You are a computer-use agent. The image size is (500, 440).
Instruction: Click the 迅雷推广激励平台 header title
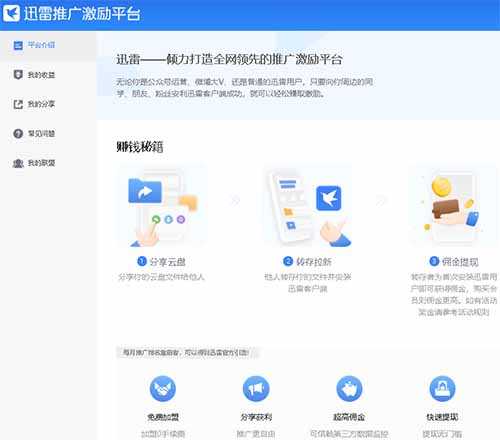tap(82, 14)
